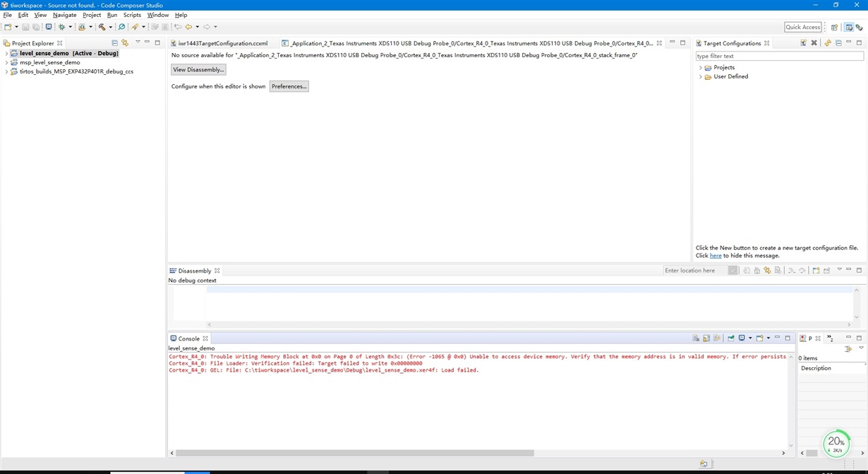The width and height of the screenshot is (868, 474).
Task: Open the Display Selected Console dropdown arrow
Action: pos(750,338)
